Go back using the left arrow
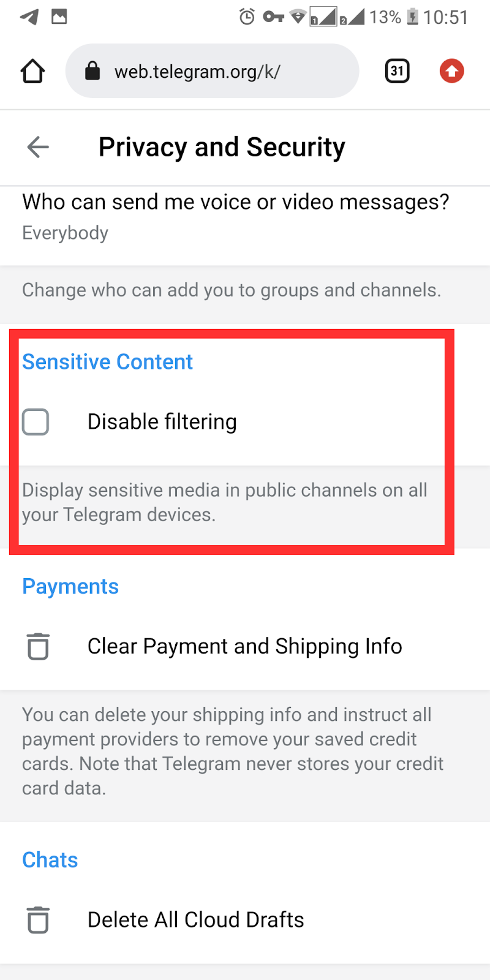 38,147
